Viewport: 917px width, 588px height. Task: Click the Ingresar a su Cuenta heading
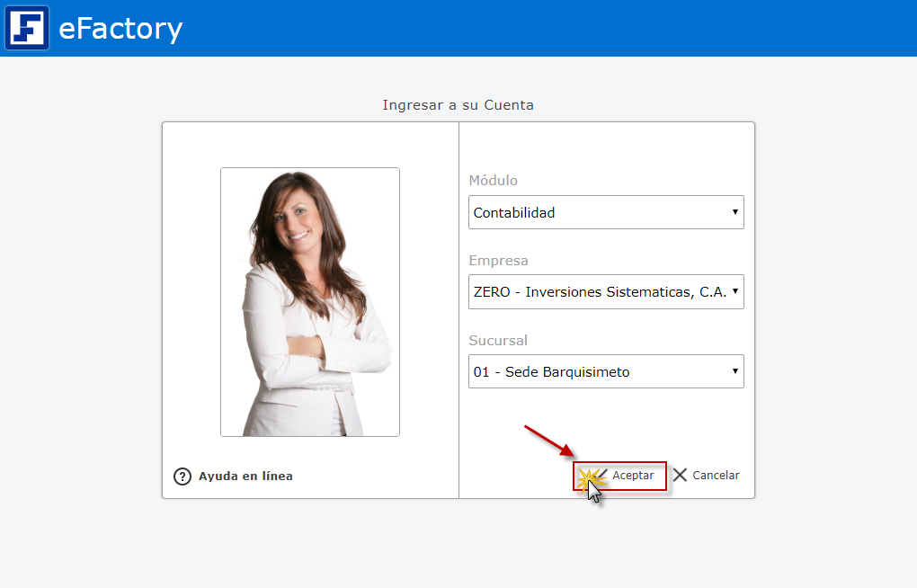point(458,105)
